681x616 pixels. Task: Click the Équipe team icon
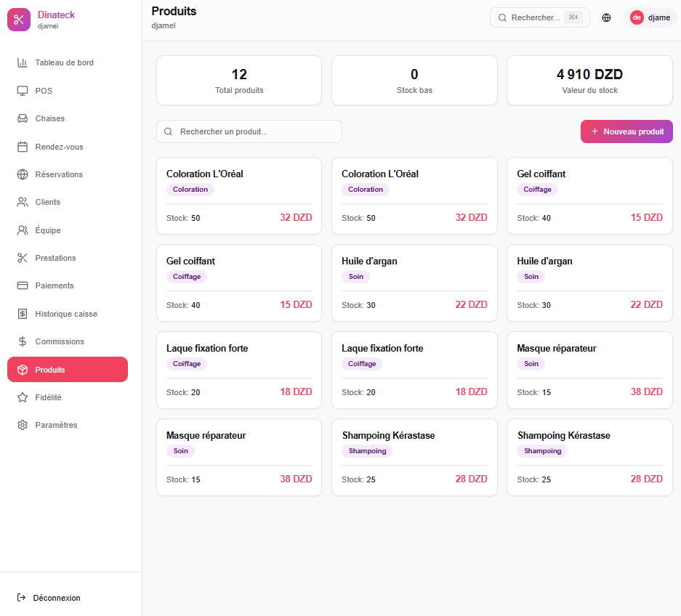click(22, 230)
